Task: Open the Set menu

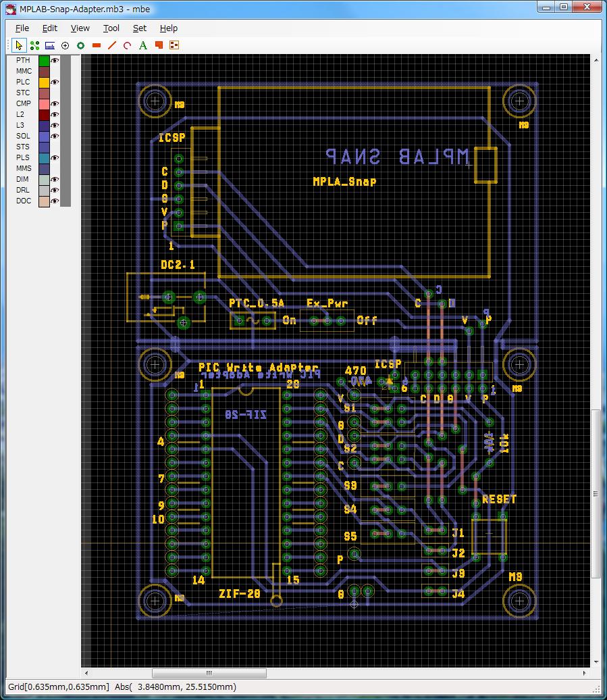Action: [x=140, y=28]
